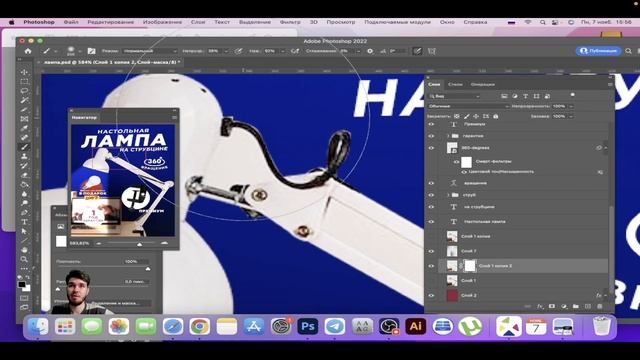Select the Zoom tool in the toolbar
The height and width of the screenshot is (360, 640).
(x=24, y=259)
